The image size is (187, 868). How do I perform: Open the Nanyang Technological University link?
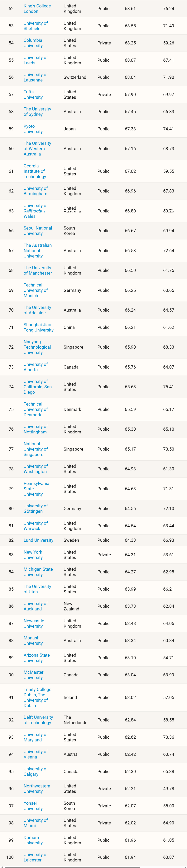[37, 347]
